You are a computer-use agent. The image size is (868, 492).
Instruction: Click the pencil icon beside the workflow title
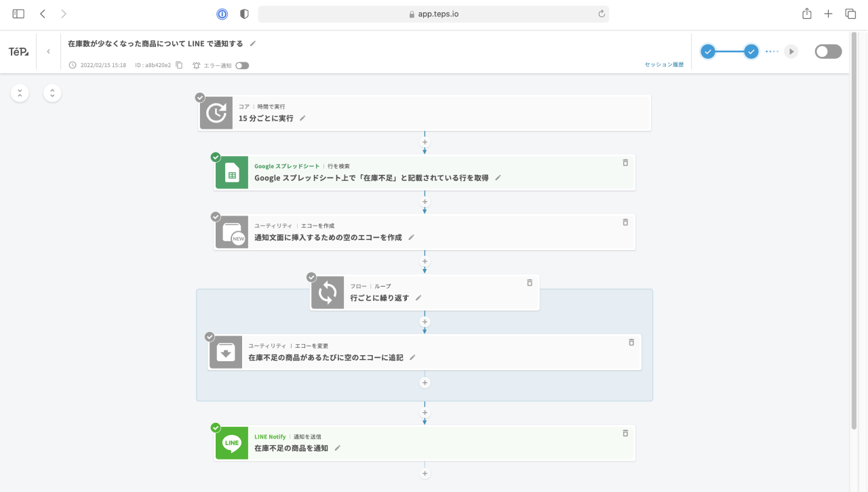pyautogui.click(x=253, y=43)
